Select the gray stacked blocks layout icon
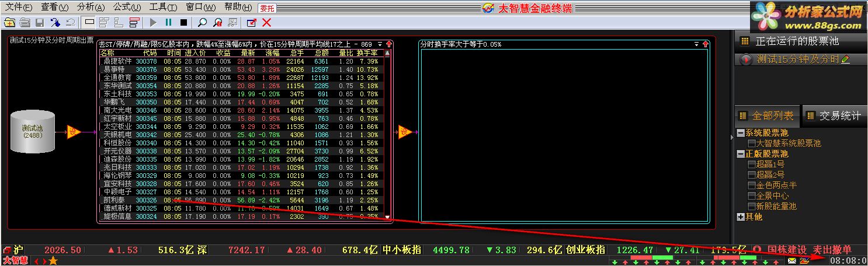The height and width of the screenshot is (266, 868). (x=105, y=23)
